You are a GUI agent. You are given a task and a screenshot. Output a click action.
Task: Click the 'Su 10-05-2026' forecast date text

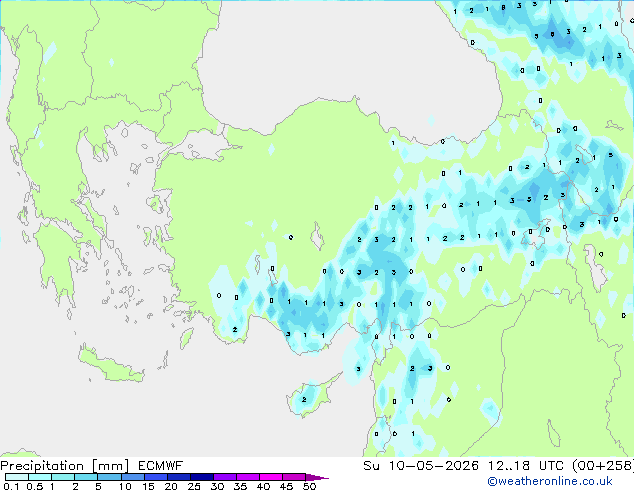click(x=421, y=466)
